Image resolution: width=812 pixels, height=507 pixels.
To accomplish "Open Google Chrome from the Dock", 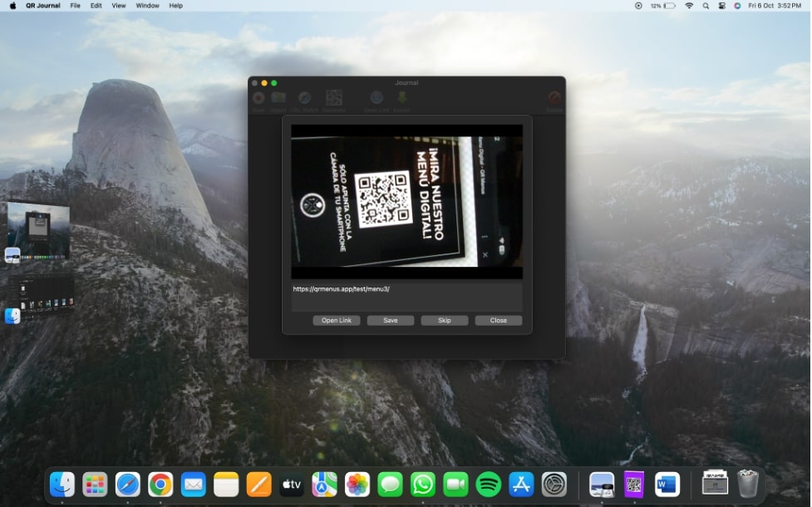I will pyautogui.click(x=160, y=484).
